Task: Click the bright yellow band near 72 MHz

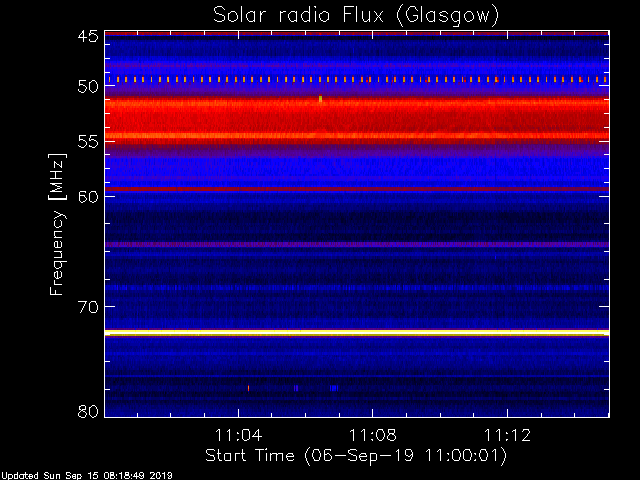Action: tap(357, 333)
